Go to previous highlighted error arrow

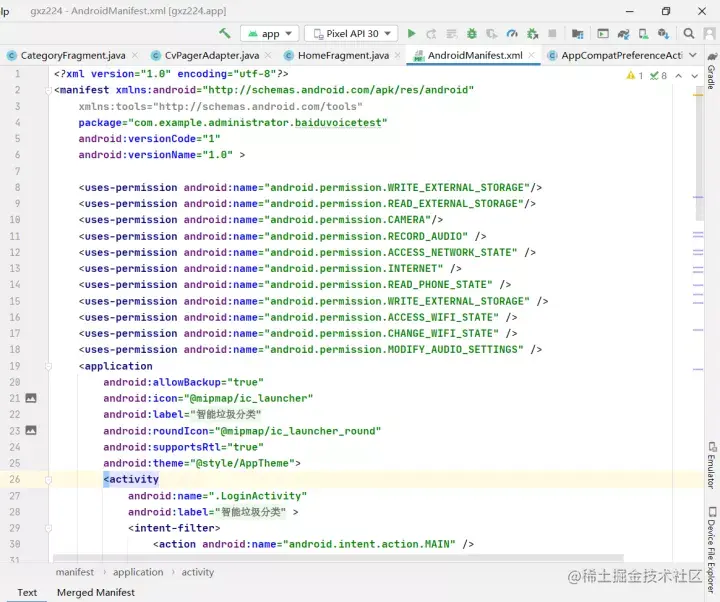click(x=679, y=76)
